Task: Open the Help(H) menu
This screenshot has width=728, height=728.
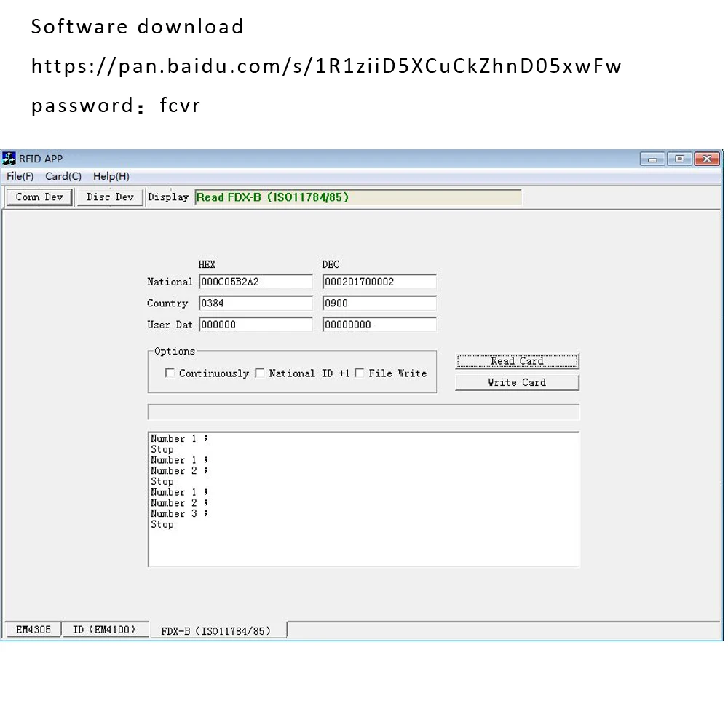Action: tap(111, 176)
